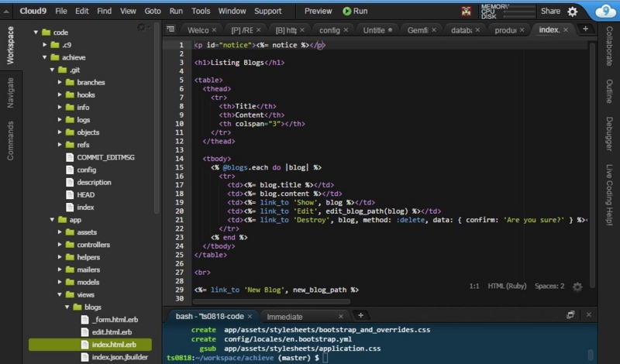Screen dimensions: 620x364
Task: Click the HEAD file icon
Action: tap(70, 195)
